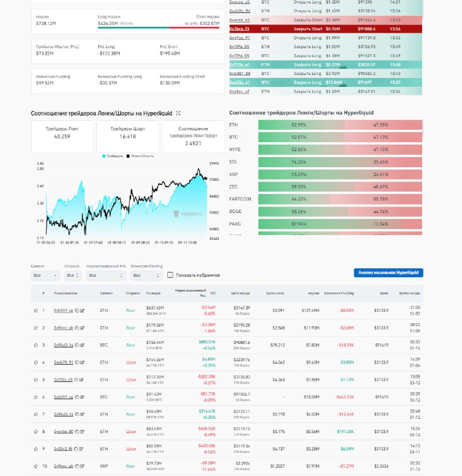
Task: Copy the address 0x9eec..ab in row 2
Action: (x=77, y=328)
